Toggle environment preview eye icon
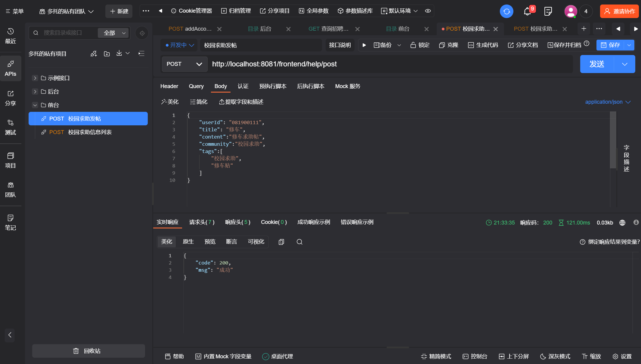The height and width of the screenshot is (364, 641). tap(428, 11)
